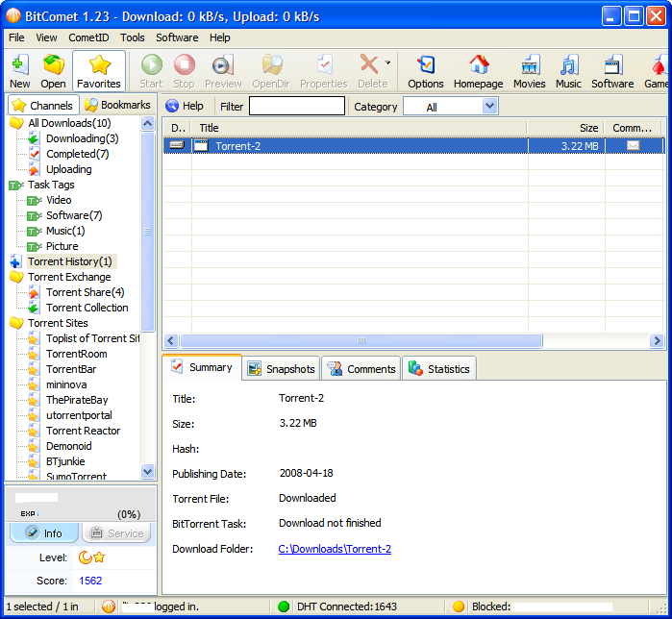Image resolution: width=672 pixels, height=619 pixels.
Task: Open the View menu
Action: [46, 37]
